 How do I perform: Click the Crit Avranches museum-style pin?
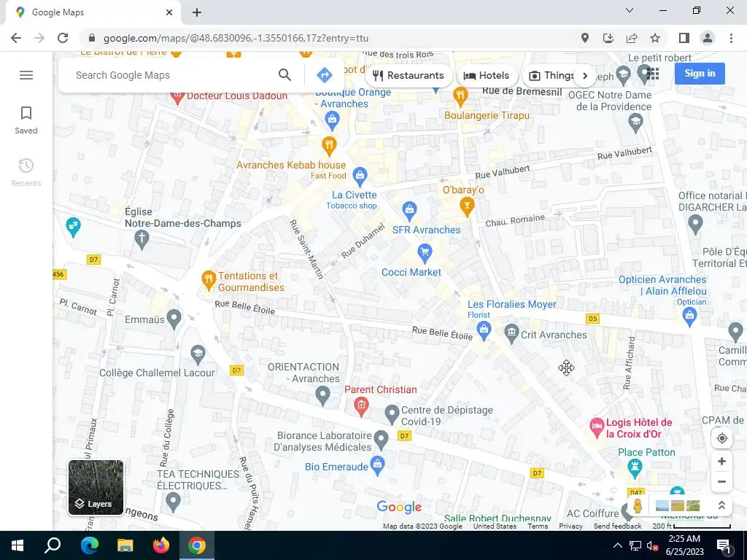tap(511, 334)
